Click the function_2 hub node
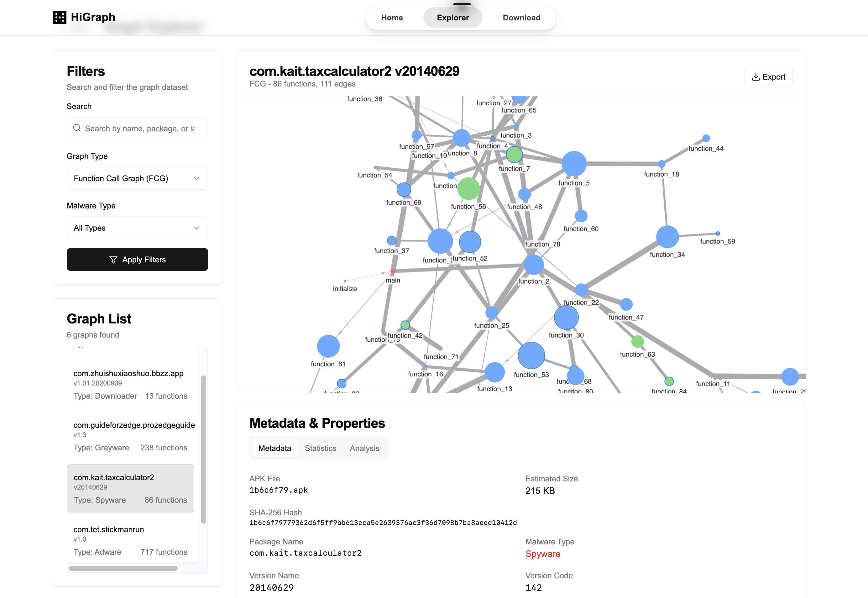The height and width of the screenshot is (598, 868). [533, 265]
